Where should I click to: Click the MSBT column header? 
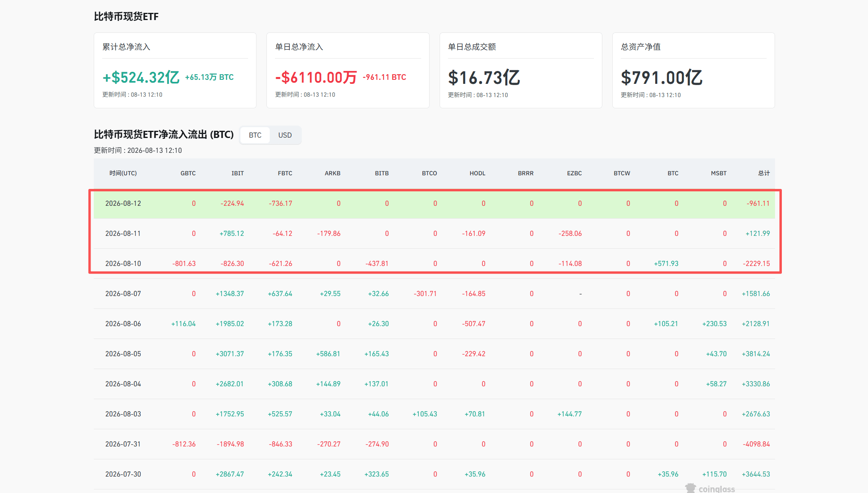719,173
